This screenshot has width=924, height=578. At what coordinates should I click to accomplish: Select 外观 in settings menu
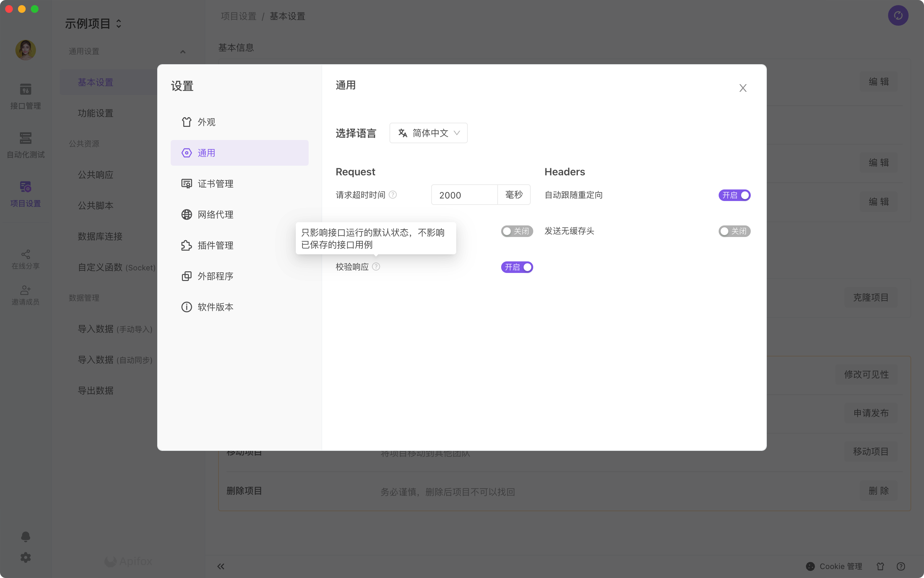pyautogui.click(x=239, y=122)
